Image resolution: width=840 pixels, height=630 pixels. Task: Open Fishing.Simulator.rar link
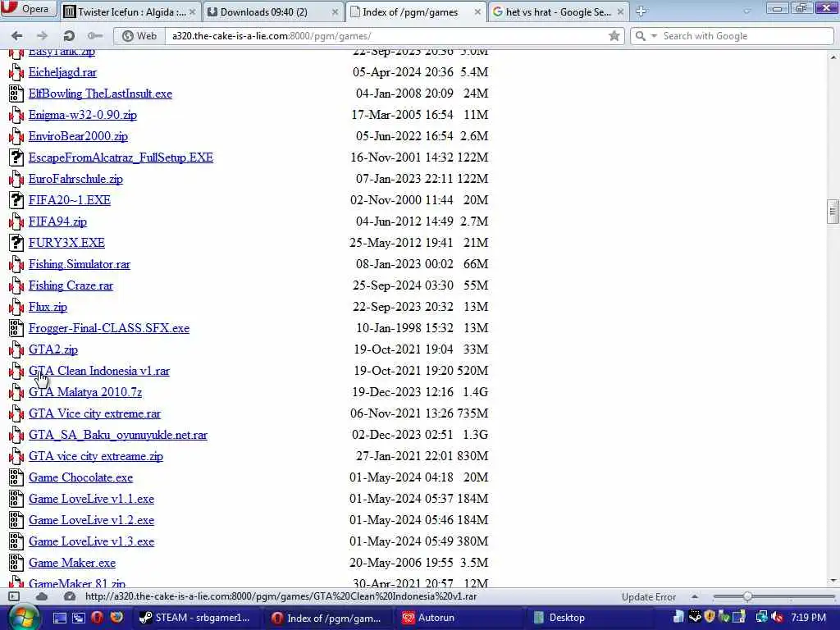click(80, 264)
